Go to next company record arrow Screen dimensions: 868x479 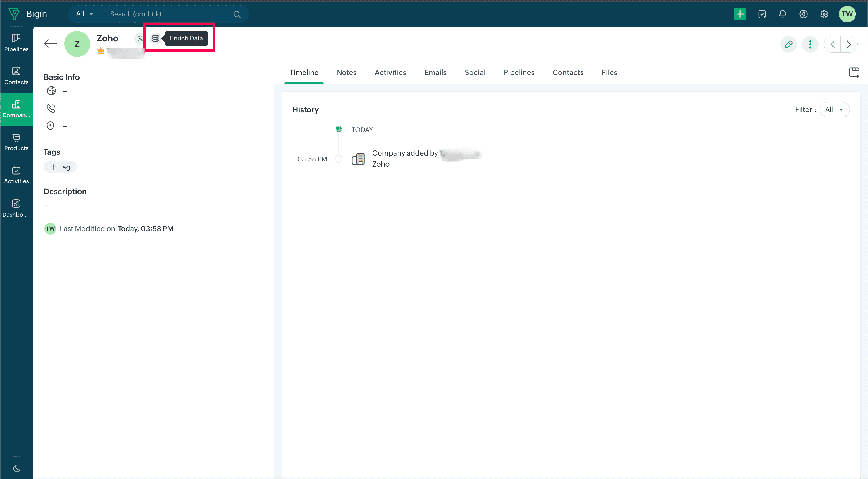849,45
